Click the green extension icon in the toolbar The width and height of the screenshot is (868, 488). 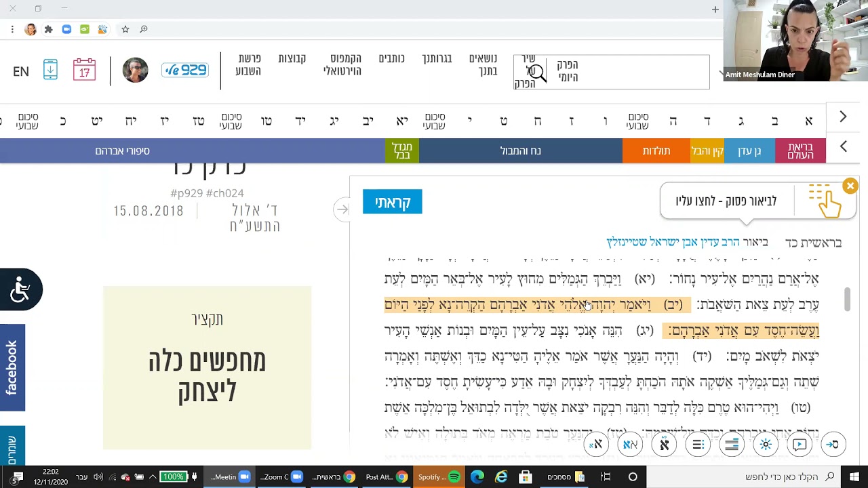click(85, 29)
